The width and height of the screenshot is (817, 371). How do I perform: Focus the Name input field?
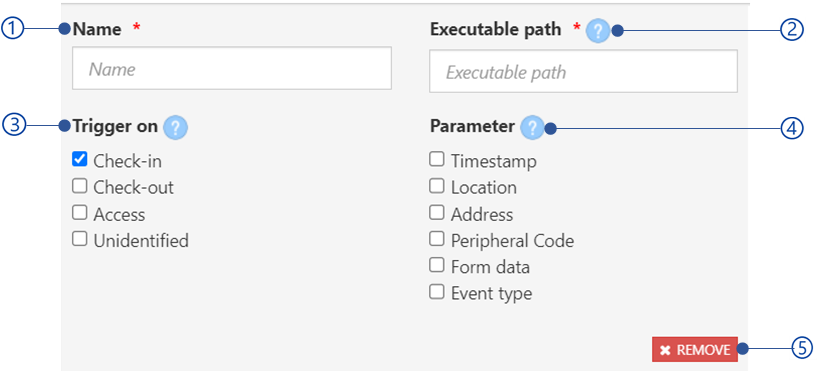point(232,68)
